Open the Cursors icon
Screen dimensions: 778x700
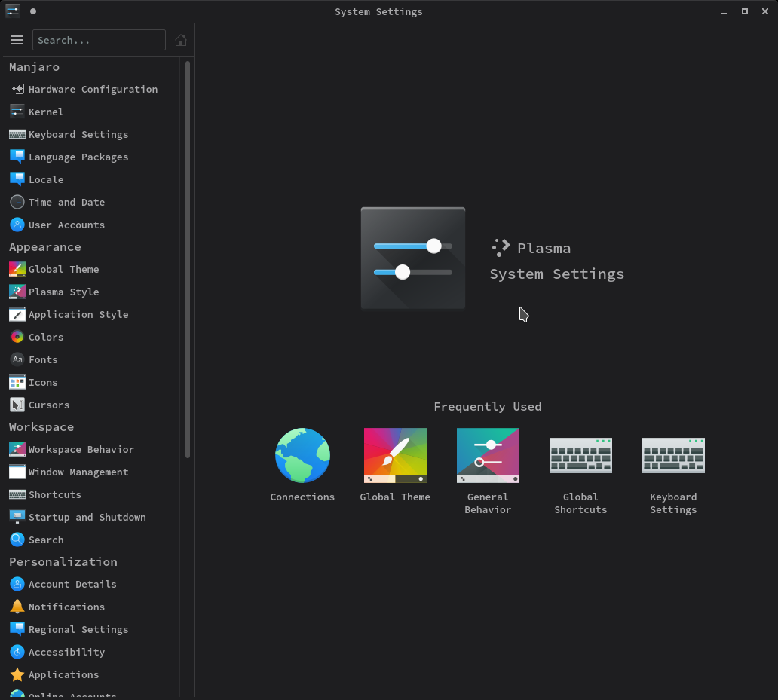[x=17, y=405]
